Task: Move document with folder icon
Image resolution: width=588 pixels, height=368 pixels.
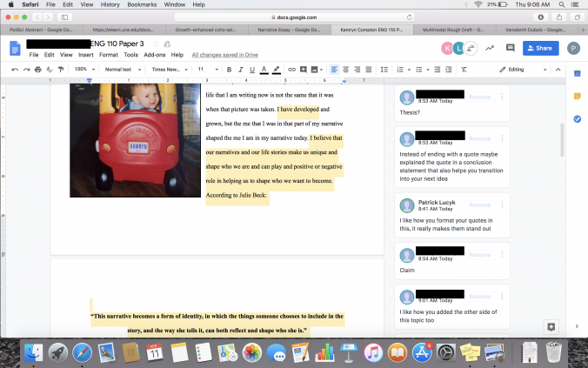Action: point(167,43)
